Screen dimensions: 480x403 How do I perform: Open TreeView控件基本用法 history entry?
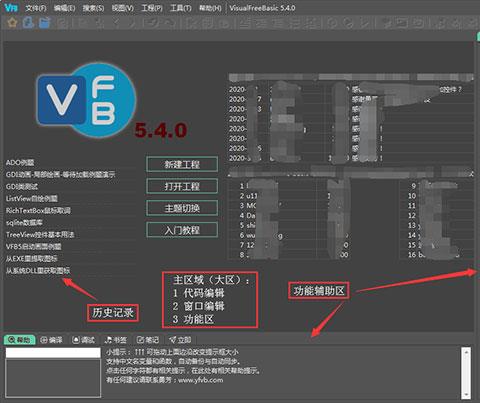coord(40,234)
